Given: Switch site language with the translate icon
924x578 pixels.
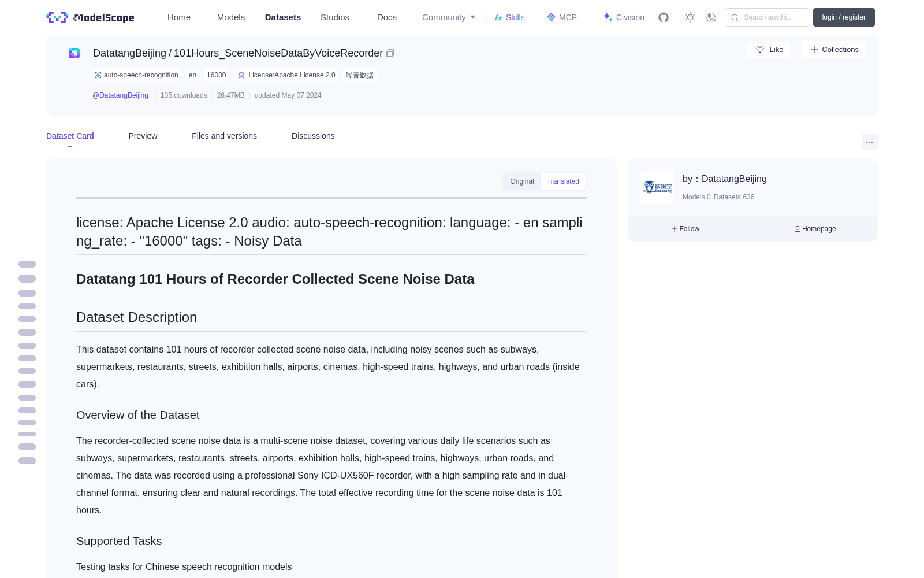Looking at the screenshot, I should pos(711,17).
